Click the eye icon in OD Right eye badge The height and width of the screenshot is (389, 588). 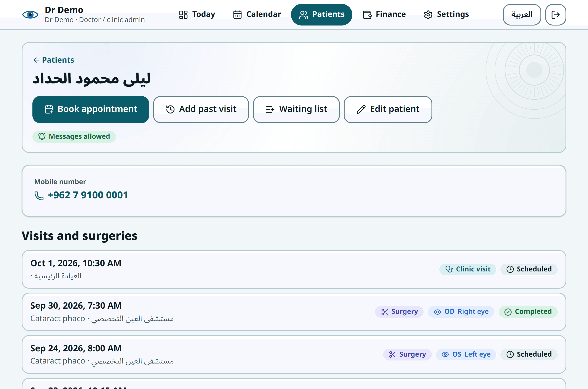[437, 312]
